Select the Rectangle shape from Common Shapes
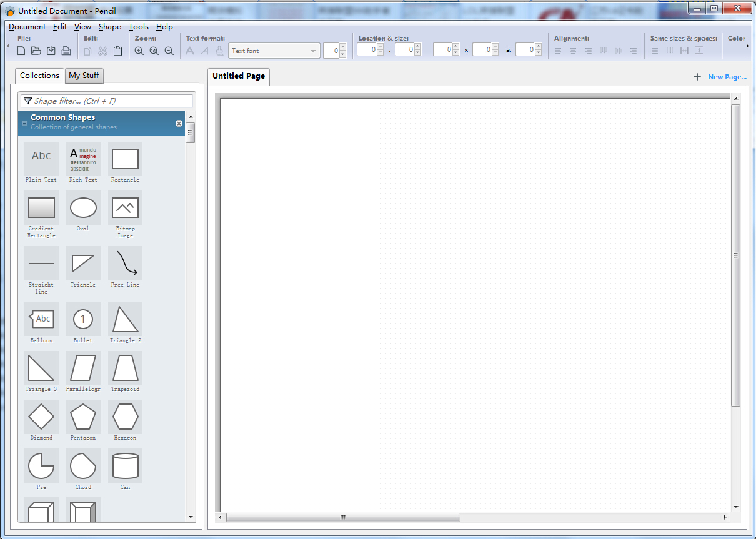This screenshot has height=539, width=756. tap(124, 159)
